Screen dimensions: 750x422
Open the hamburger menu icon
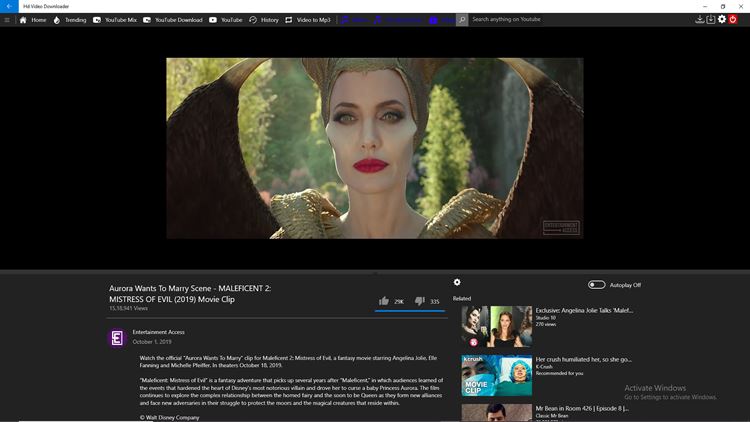(7, 20)
